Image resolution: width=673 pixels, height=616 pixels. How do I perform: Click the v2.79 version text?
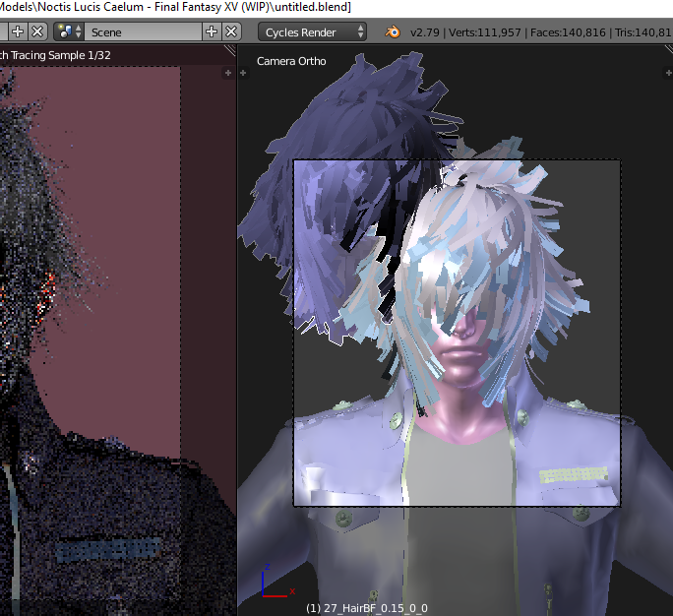[424, 32]
